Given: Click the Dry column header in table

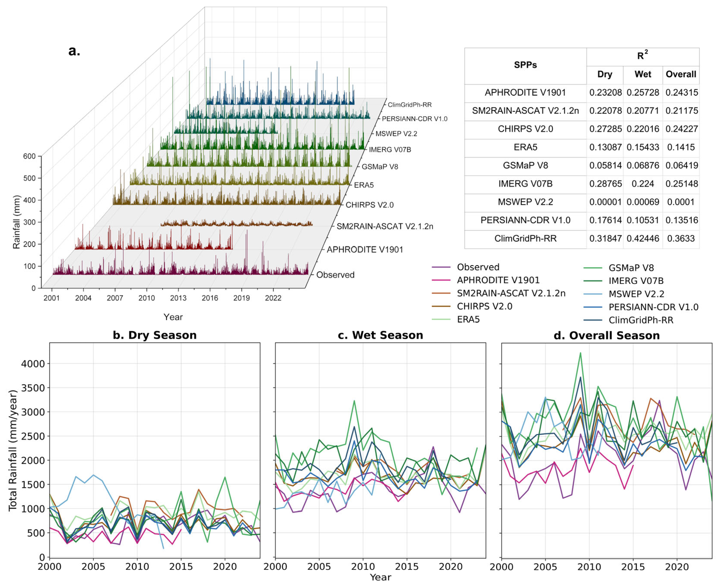Looking at the screenshot, I should (604, 74).
